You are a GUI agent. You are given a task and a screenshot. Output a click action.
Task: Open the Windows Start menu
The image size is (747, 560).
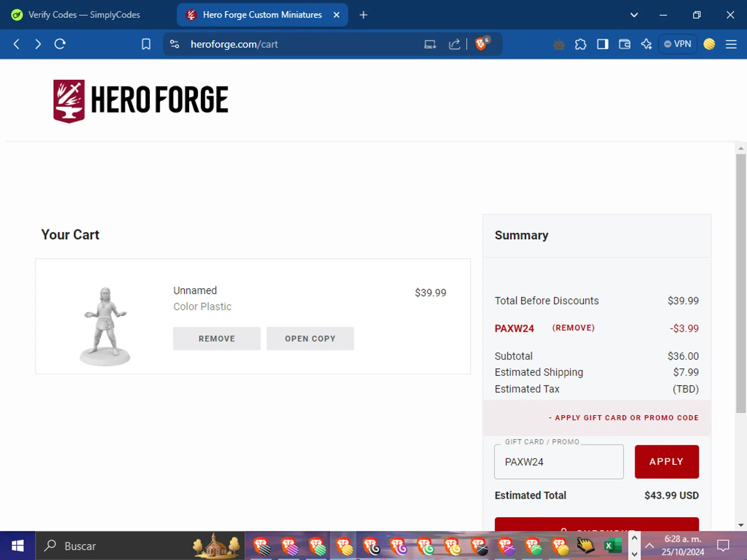(17, 546)
